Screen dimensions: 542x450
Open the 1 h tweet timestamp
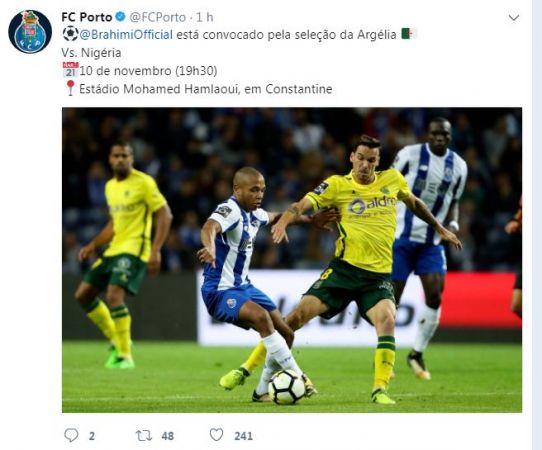[205, 17]
